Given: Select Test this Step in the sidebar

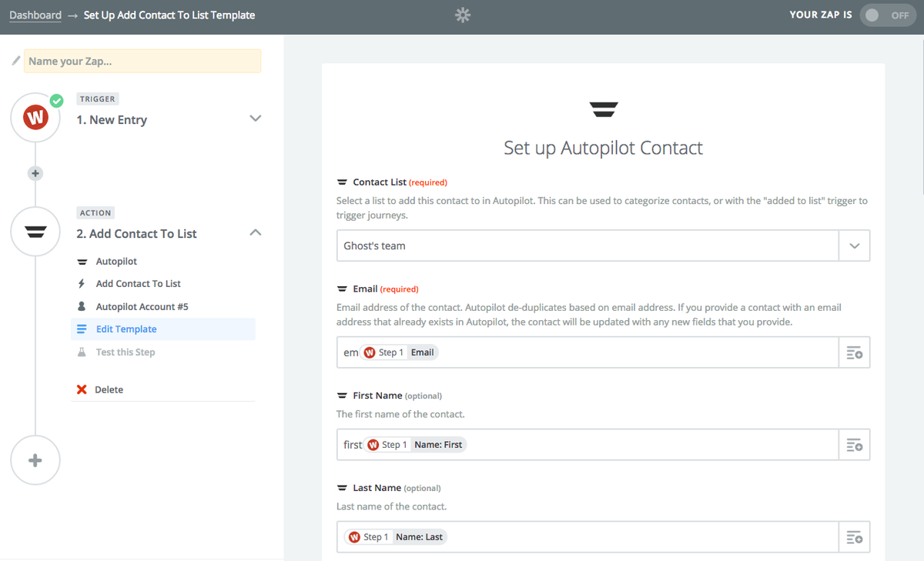Looking at the screenshot, I should (x=124, y=352).
